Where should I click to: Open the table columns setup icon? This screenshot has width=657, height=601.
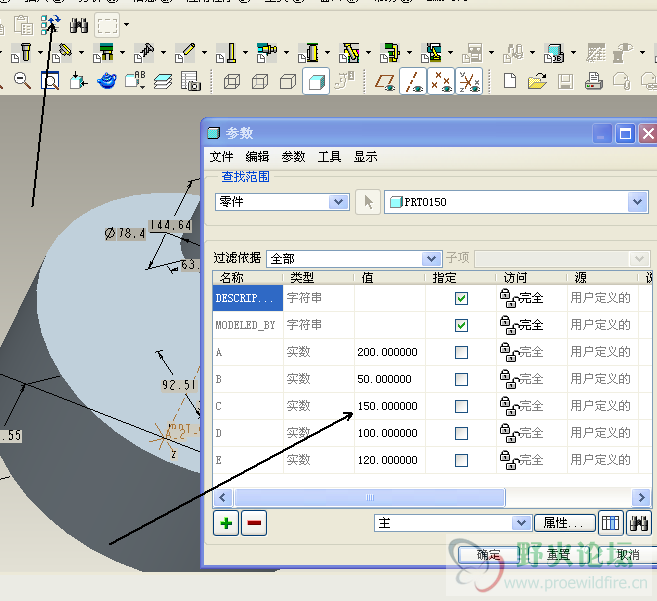coord(610,523)
